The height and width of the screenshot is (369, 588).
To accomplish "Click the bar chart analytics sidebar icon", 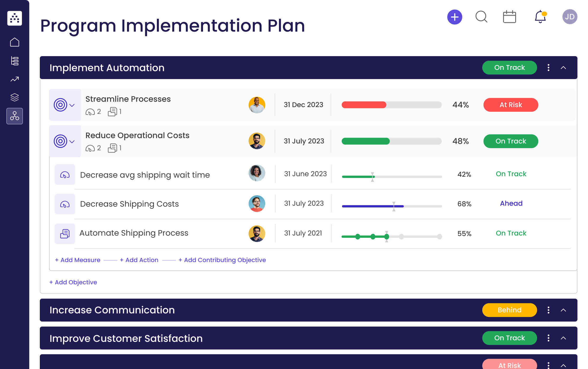I will point(15,61).
